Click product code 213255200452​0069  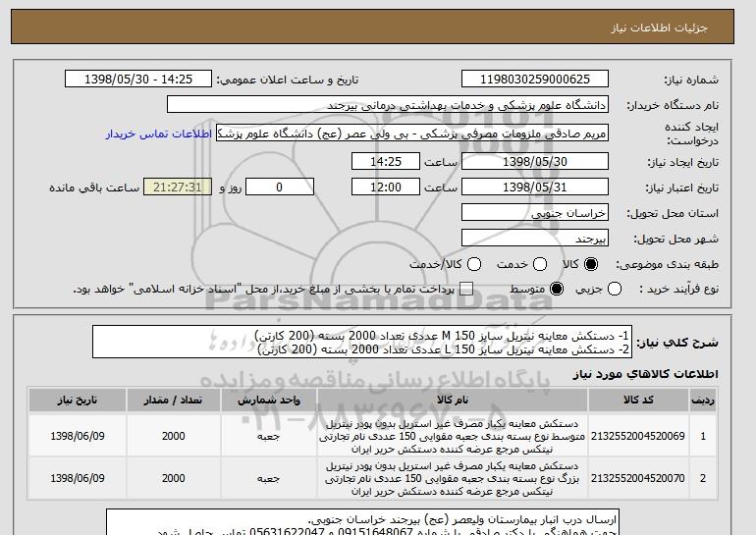638,436
